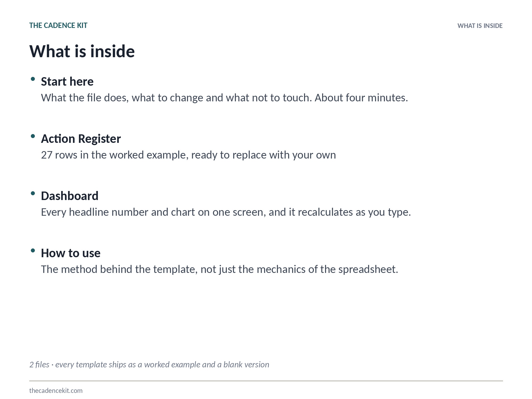Click the 'How to use' heading
Screen dimensions: 532x399
pos(71,253)
